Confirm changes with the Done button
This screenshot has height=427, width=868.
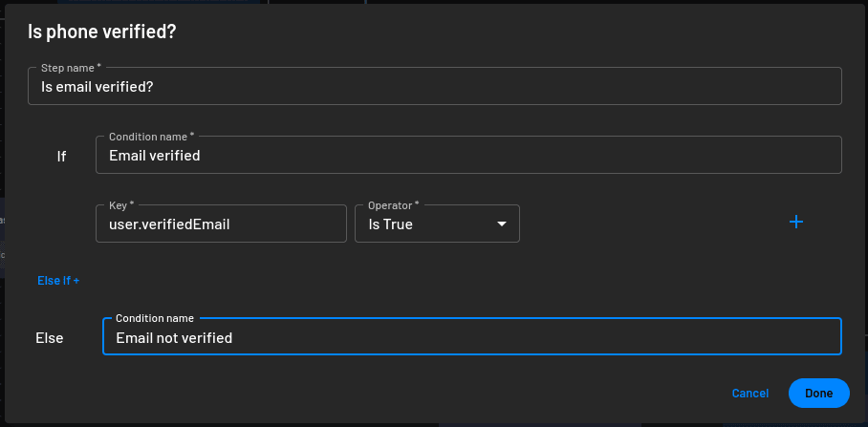click(818, 394)
